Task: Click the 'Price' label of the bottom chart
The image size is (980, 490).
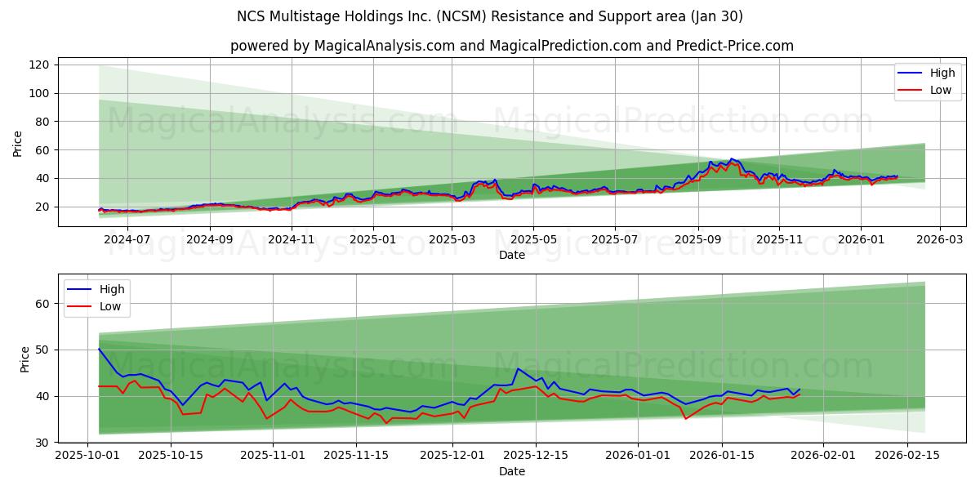Action: tap(24, 359)
